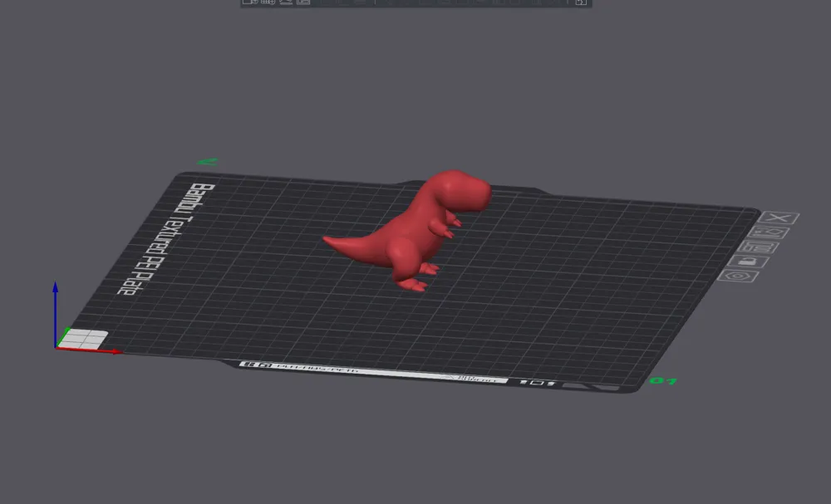Image resolution: width=831 pixels, height=504 pixels.
Task: Click Add model icon in top toolbar
Action: pyautogui.click(x=249, y=2)
